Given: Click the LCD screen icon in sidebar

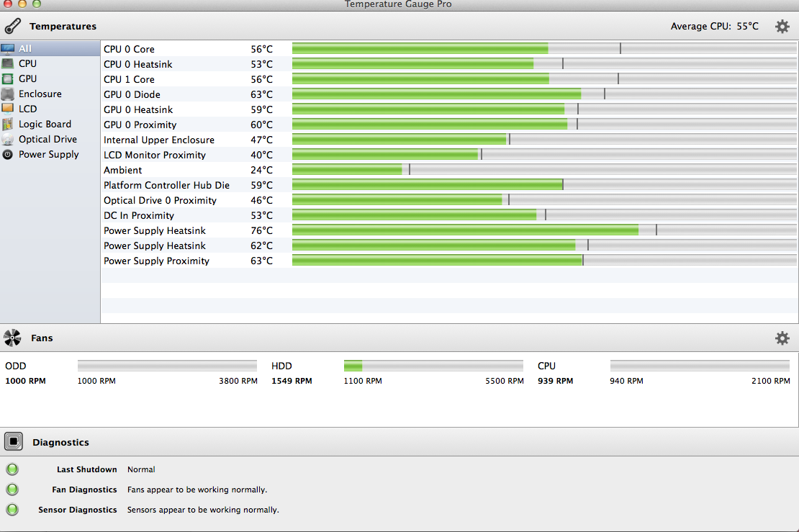Looking at the screenshot, I should point(8,109).
